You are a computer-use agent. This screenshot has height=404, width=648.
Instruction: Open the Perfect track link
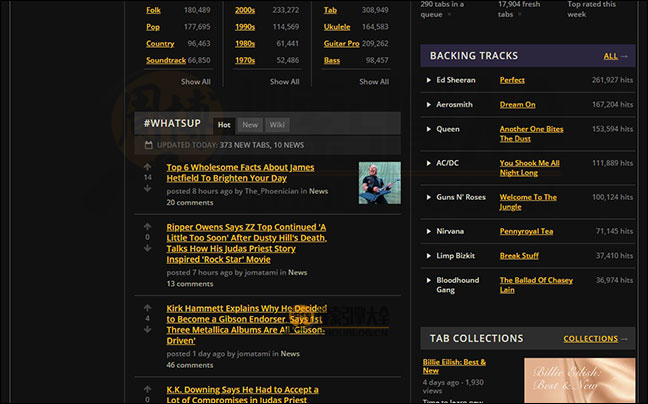coord(512,80)
